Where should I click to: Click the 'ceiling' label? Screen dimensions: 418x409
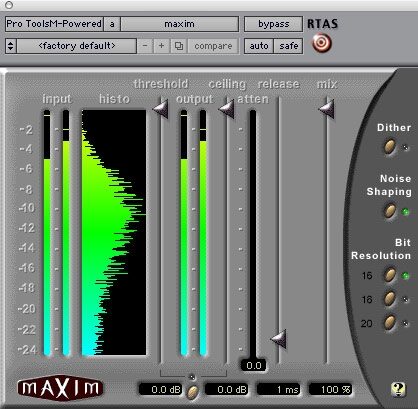point(227,84)
